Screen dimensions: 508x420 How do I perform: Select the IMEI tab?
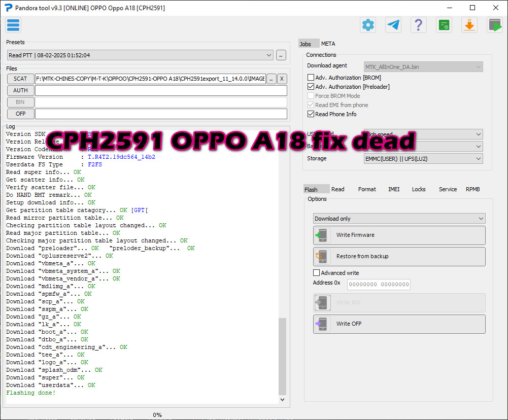[394, 189]
